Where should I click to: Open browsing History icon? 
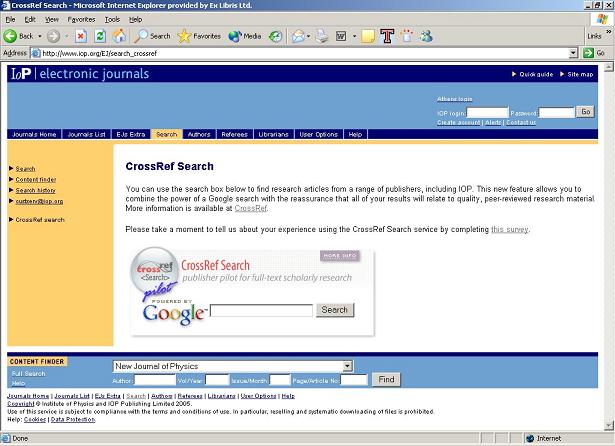tap(275, 36)
